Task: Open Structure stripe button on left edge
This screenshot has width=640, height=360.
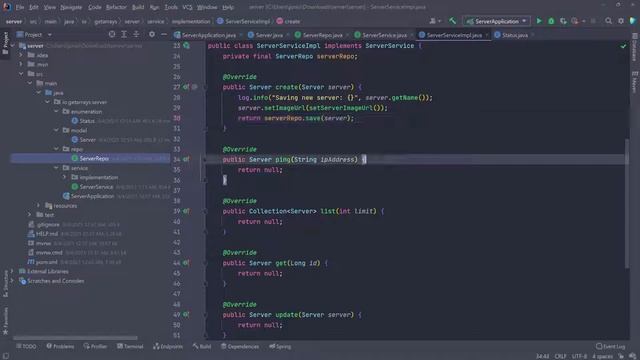Action: click(x=5, y=284)
